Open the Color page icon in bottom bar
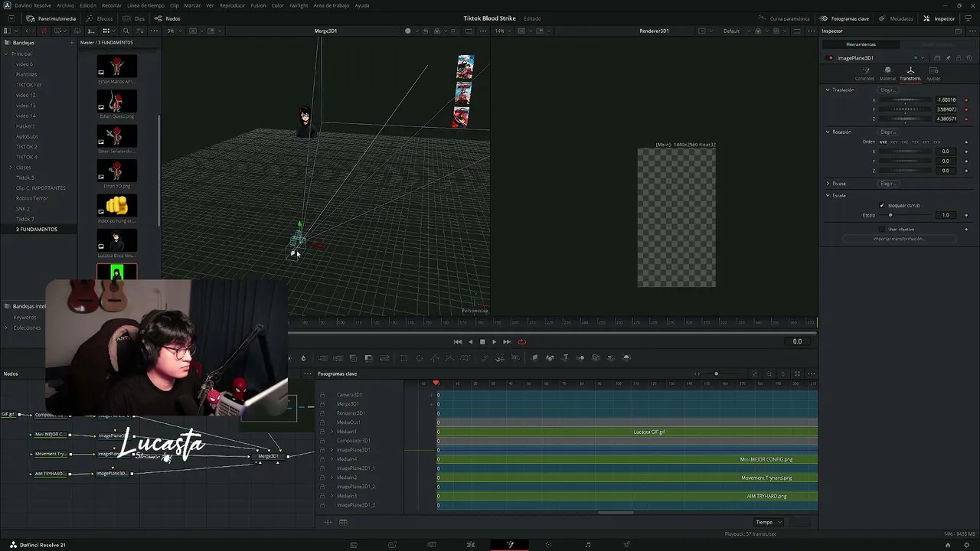Image resolution: width=980 pixels, height=551 pixels. click(x=548, y=545)
